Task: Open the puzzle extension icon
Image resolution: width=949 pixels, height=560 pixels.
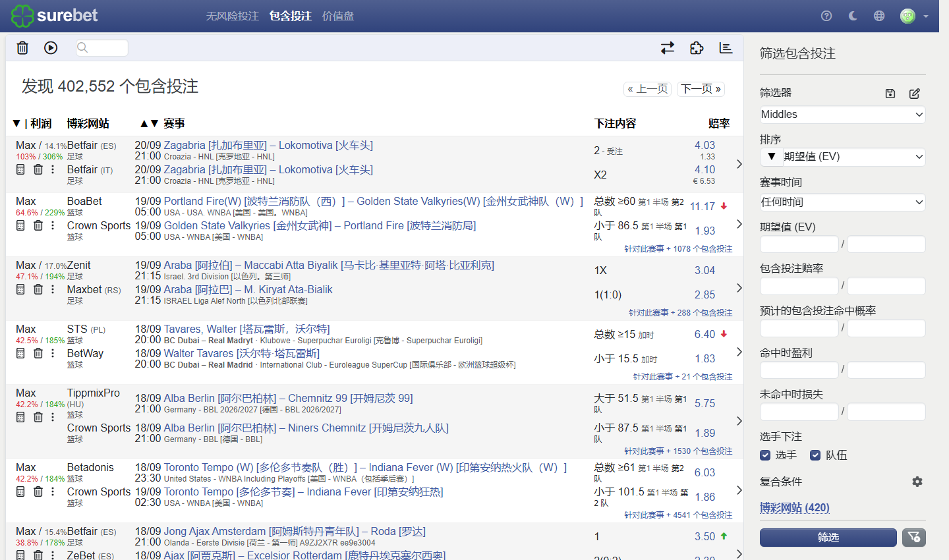Action: point(697,47)
